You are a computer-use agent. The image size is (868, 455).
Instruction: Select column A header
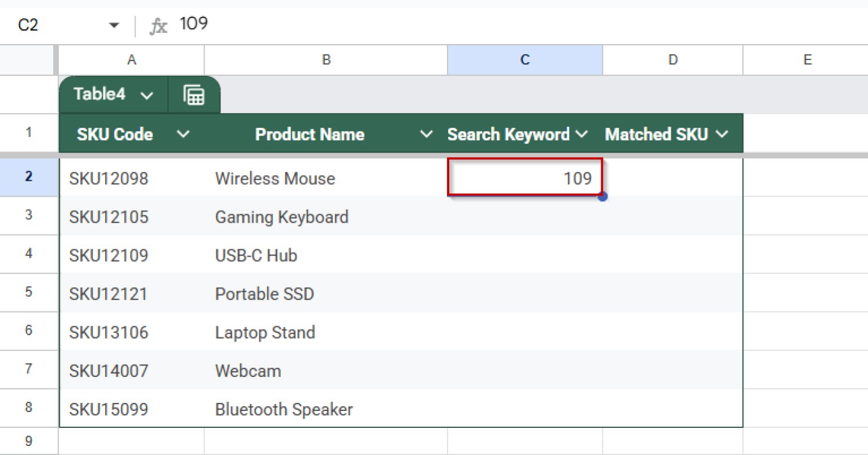coord(131,59)
